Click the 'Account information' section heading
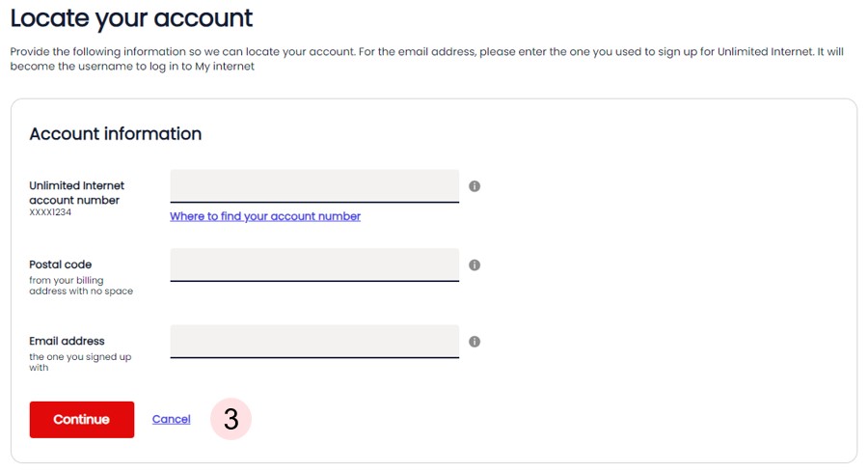Screen dimensions: 868x472 point(116,133)
